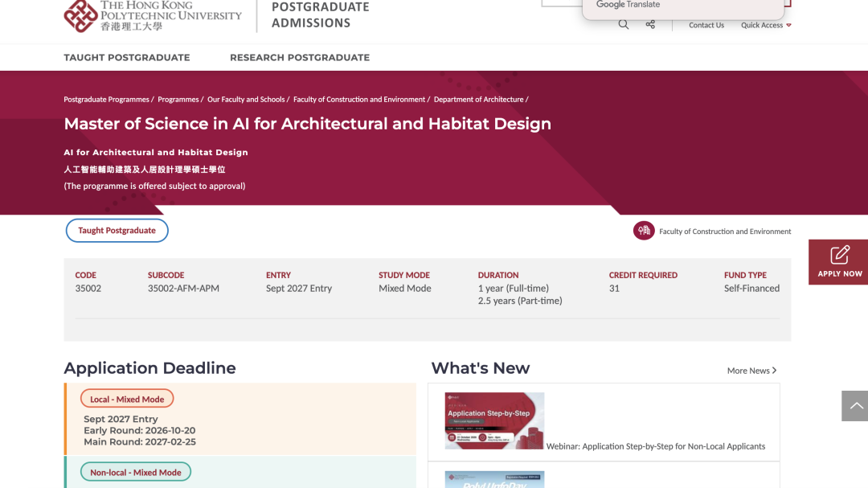Click the Taught Postgraduate pill button
The image size is (868, 488).
[117, 231]
